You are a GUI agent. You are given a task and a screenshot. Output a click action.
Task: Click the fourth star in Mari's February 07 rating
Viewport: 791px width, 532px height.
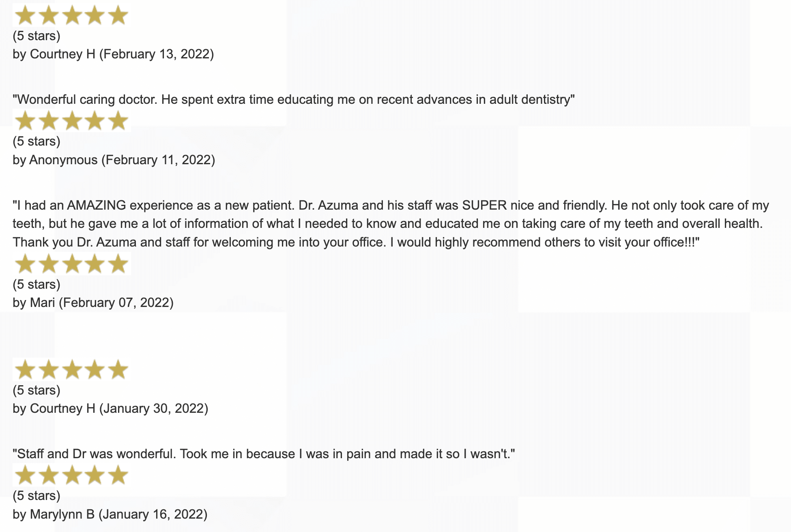[95, 264]
